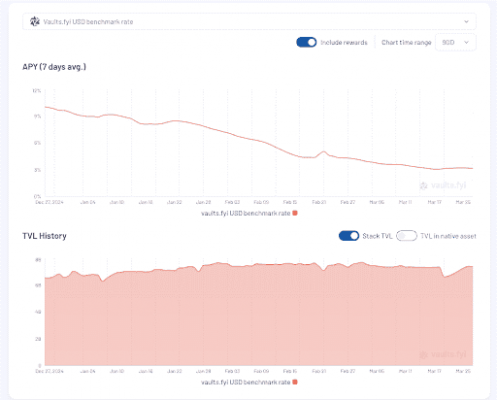This screenshot has width=497, height=400.
Task: Click the Feb 21 spike on the APY line
Action: (323, 152)
